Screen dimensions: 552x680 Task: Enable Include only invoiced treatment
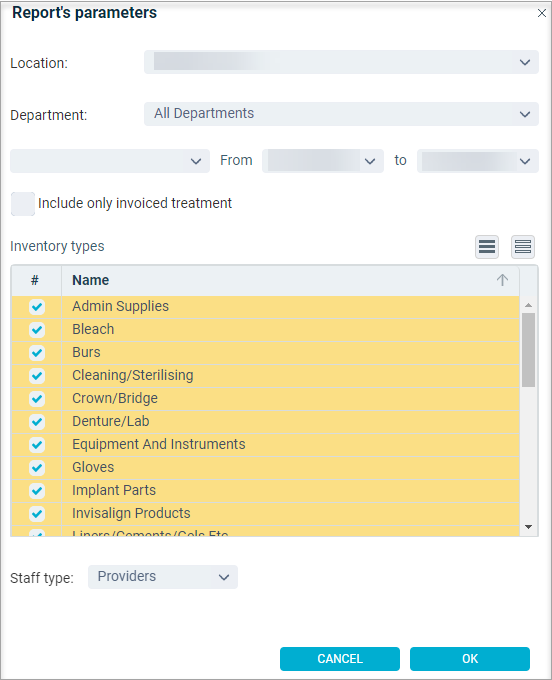click(x=23, y=203)
